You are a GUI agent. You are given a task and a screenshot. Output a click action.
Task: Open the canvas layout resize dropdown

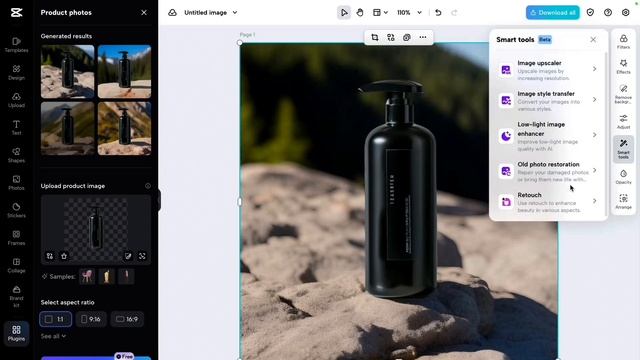pos(380,13)
